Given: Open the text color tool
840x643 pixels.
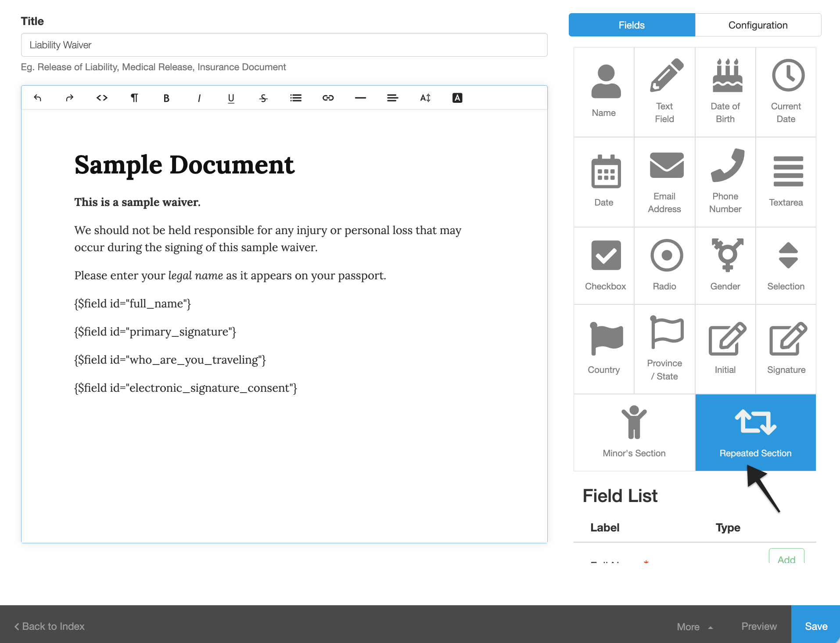Looking at the screenshot, I should (457, 98).
